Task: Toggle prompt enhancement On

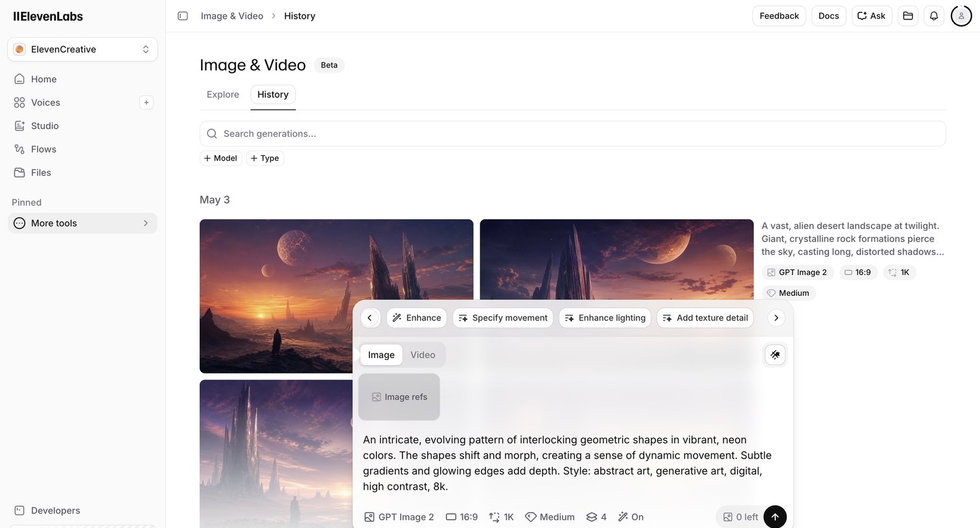Action: coord(631,517)
